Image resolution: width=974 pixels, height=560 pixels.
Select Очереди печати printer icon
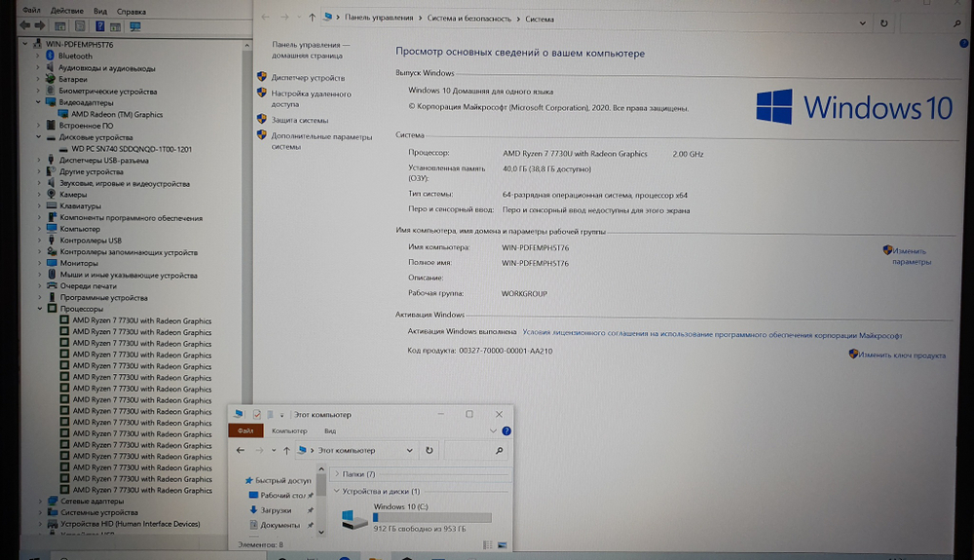coord(53,286)
